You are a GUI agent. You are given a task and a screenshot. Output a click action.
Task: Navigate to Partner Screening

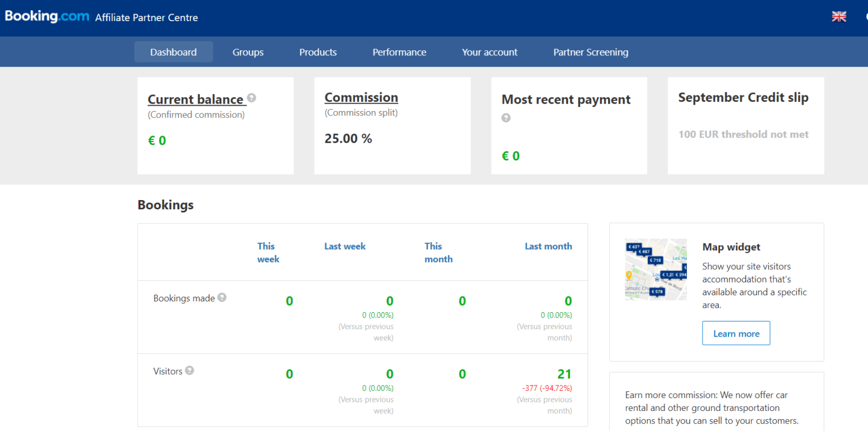pos(590,52)
